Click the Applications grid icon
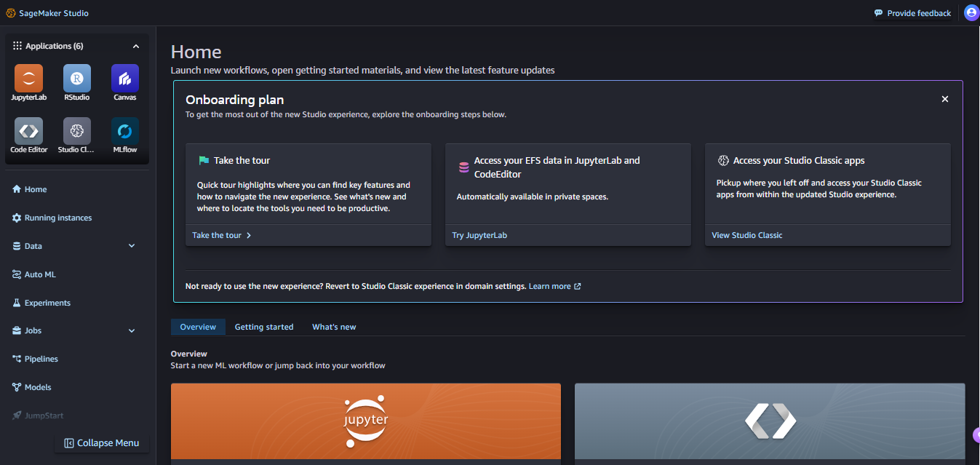This screenshot has height=465, width=980. pyautogui.click(x=17, y=46)
